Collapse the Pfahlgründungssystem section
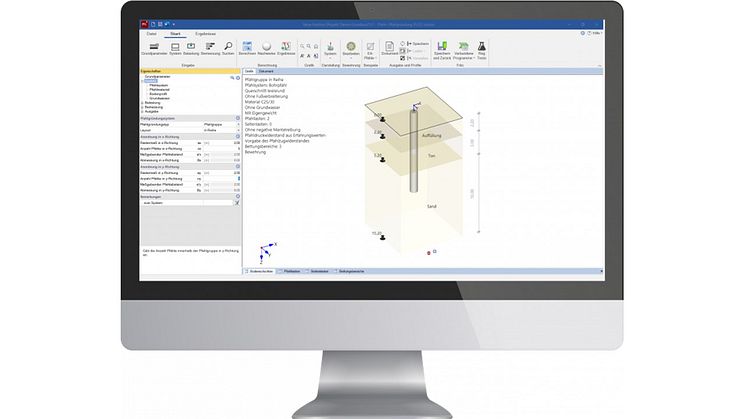Image resolution: width=746 pixels, height=419 pixels. 236,118
